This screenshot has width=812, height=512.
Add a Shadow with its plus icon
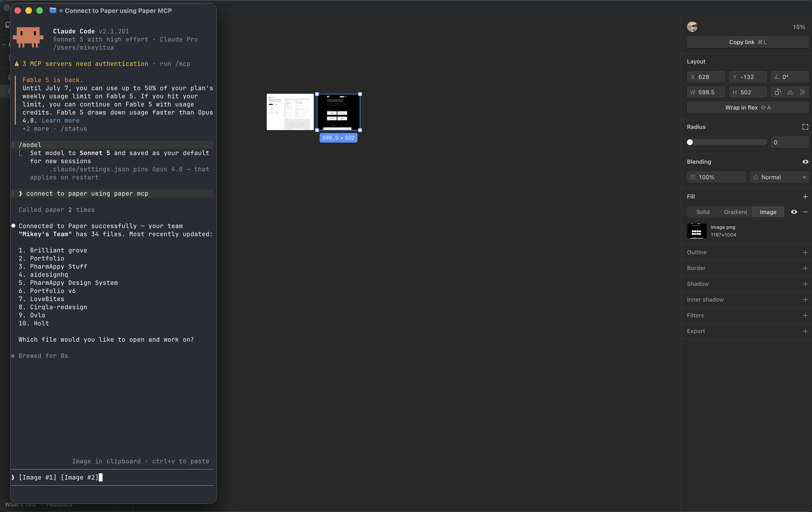click(x=805, y=284)
